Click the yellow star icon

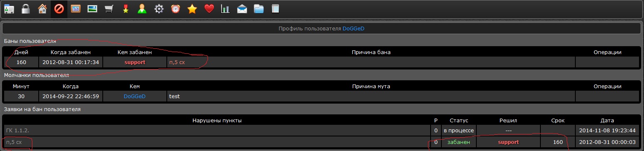click(192, 9)
